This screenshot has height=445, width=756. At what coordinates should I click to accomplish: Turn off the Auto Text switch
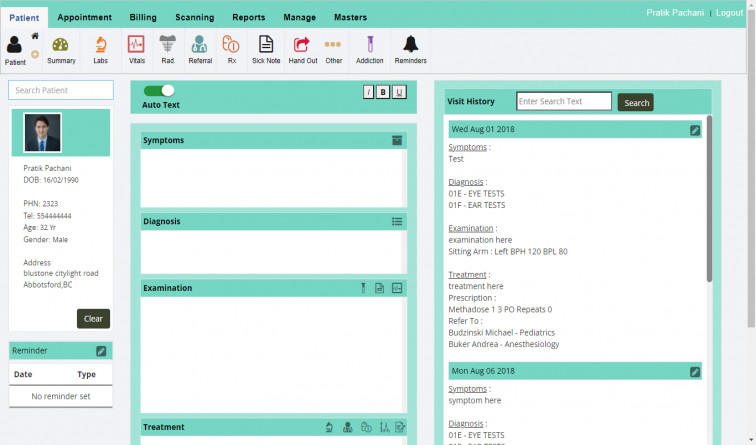click(x=159, y=90)
